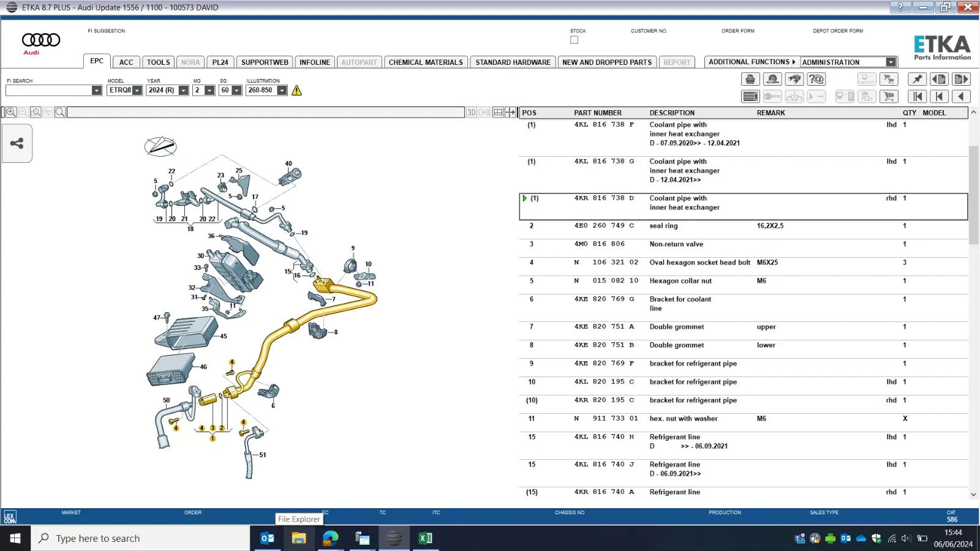Image resolution: width=980 pixels, height=551 pixels.
Task: Select part number 4KL 816 738 F
Action: pyautogui.click(x=604, y=125)
